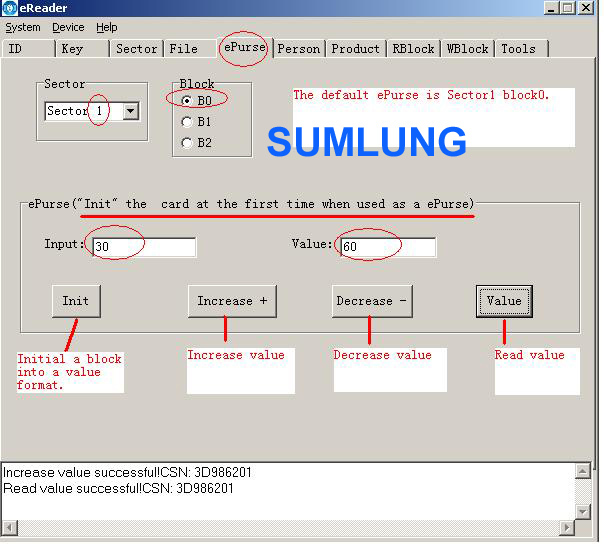Expand the Sector dropdown list
This screenshot has width=604, height=559.
[130, 111]
